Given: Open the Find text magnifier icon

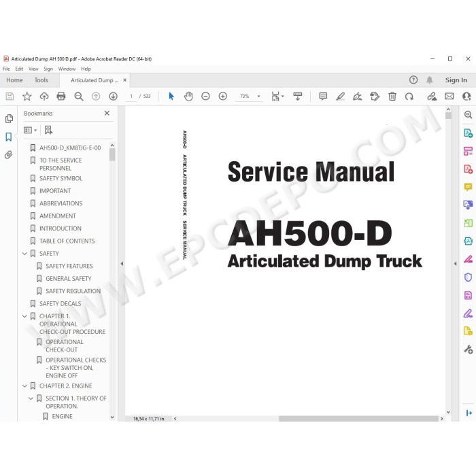Looking at the screenshot, I should tap(79, 97).
